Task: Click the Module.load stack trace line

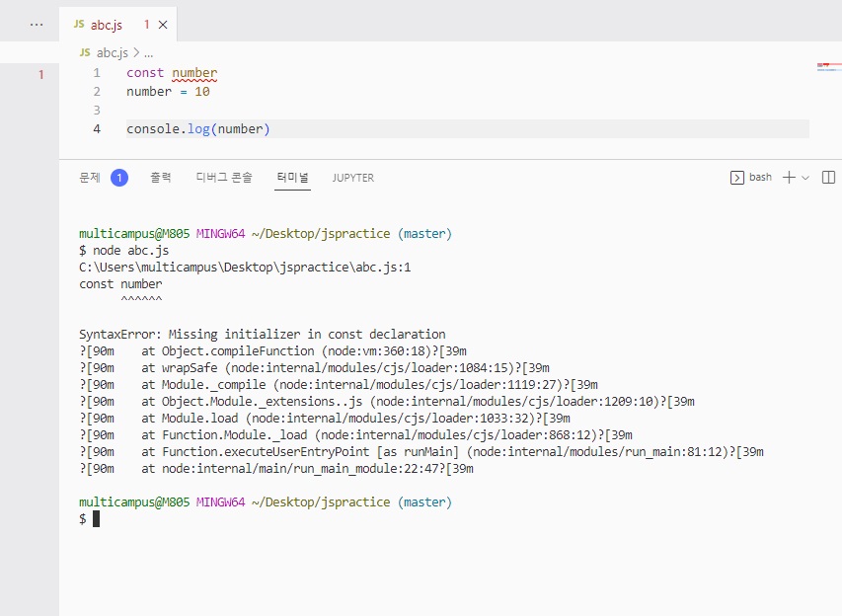Action: (x=325, y=418)
